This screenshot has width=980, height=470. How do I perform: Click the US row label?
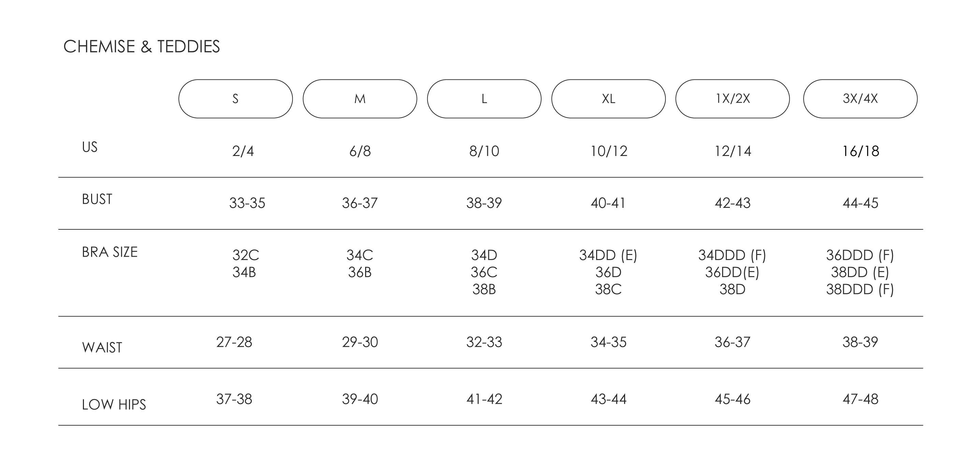click(90, 147)
